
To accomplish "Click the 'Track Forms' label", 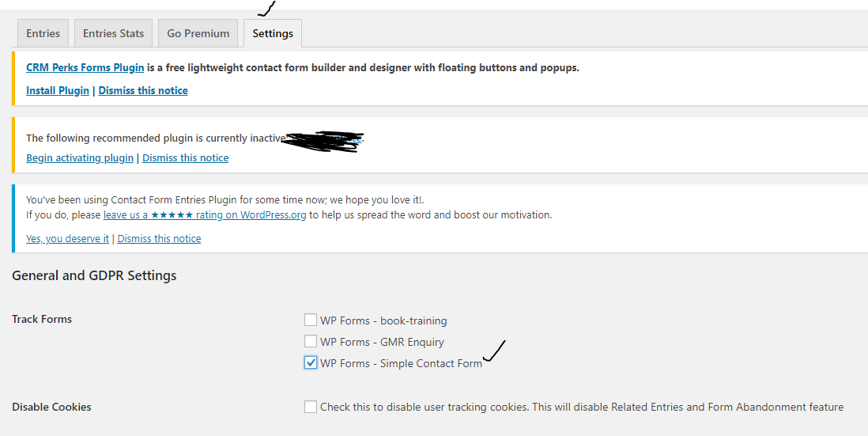I will point(42,319).
